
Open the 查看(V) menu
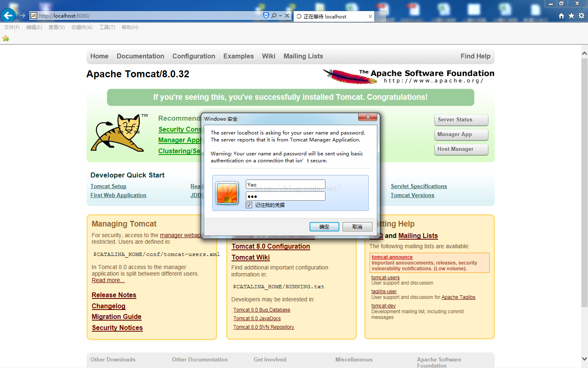click(x=57, y=27)
